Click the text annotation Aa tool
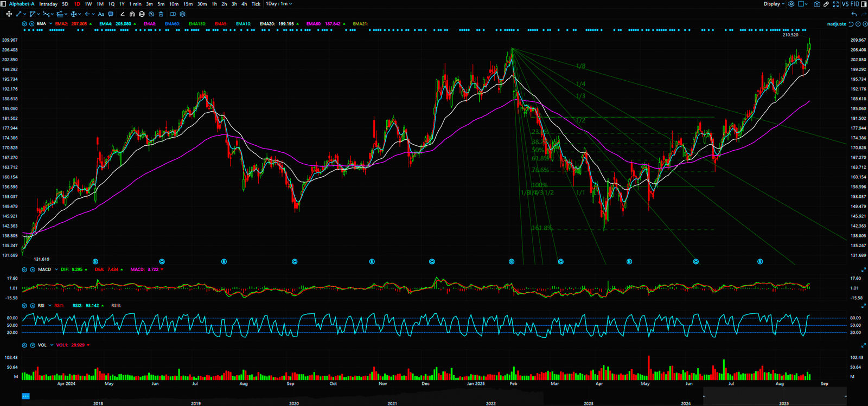 pos(101,14)
